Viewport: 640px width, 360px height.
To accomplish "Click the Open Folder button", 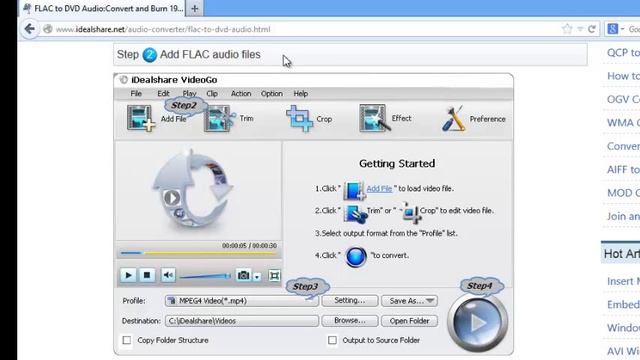I will tap(409, 321).
